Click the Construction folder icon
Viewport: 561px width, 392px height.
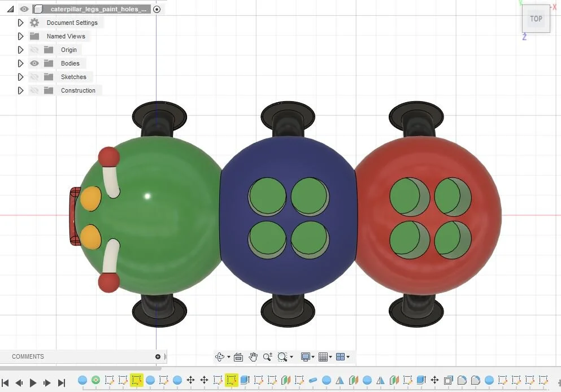[48, 90]
